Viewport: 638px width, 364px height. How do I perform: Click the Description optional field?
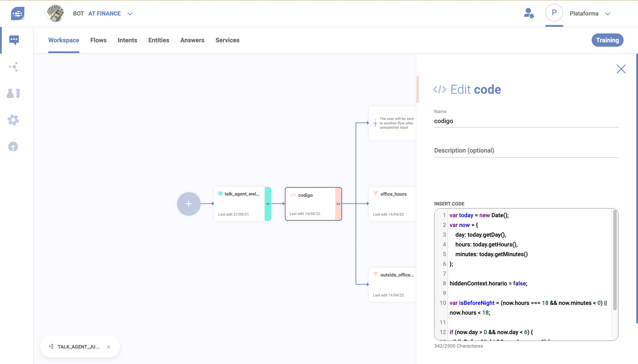[x=526, y=151]
